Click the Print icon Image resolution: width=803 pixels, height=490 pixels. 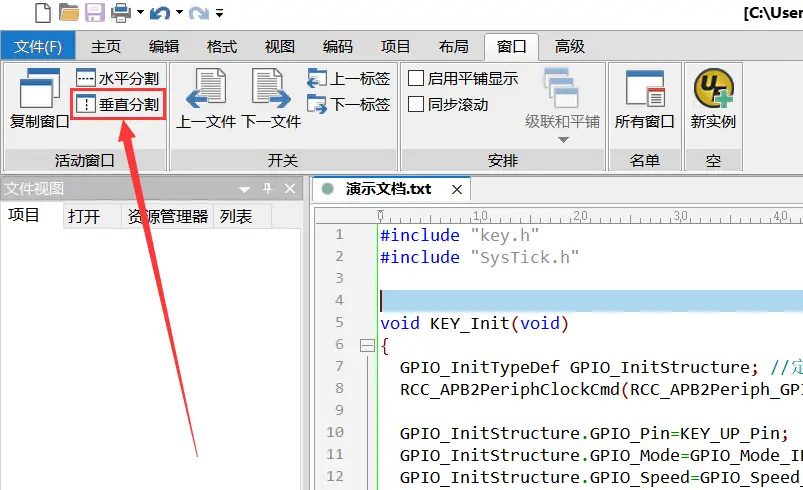(121, 12)
